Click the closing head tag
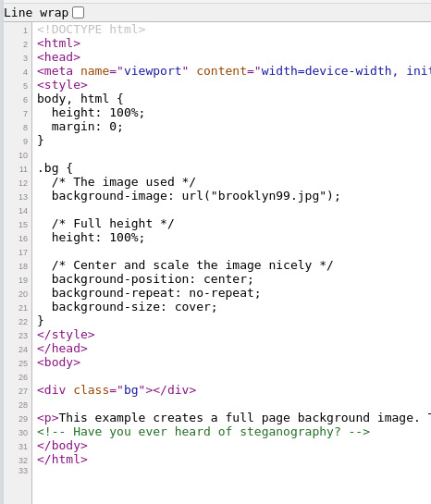This screenshot has width=431, height=504. 62,349
